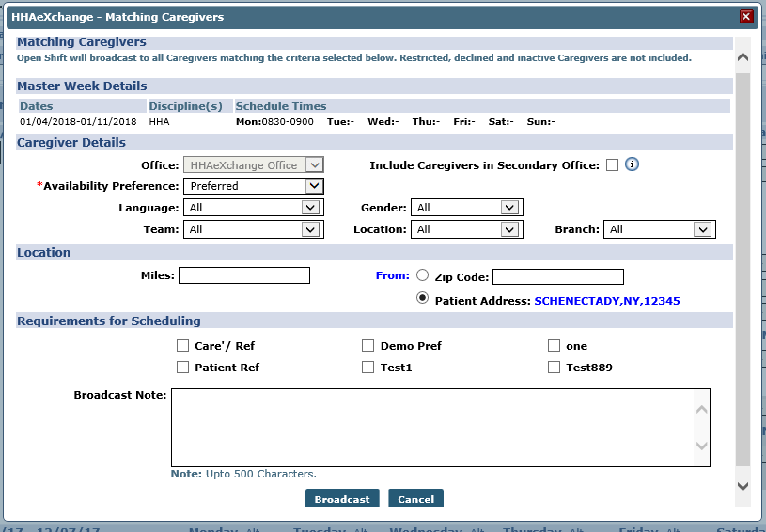Open the Team dropdown

(254, 229)
